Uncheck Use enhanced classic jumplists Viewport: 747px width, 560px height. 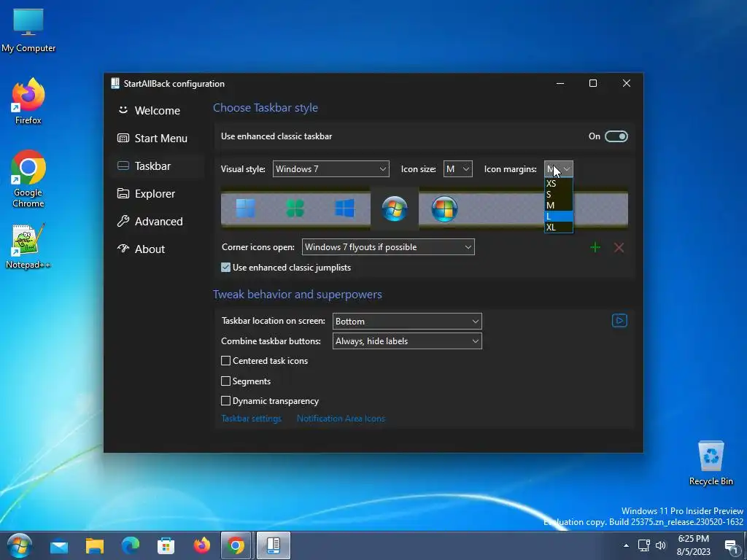(226, 268)
